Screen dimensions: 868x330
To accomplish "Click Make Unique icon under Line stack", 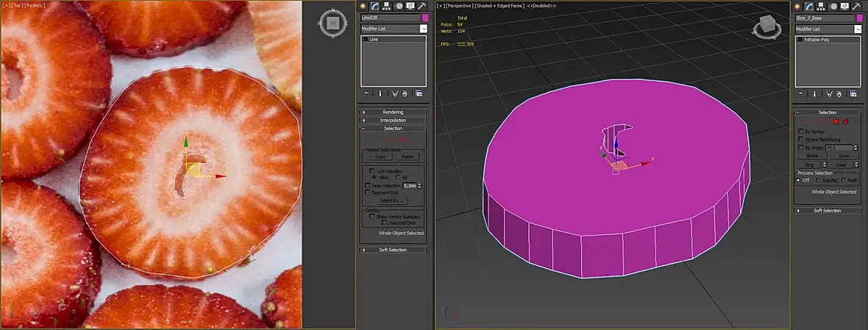I will [x=395, y=93].
